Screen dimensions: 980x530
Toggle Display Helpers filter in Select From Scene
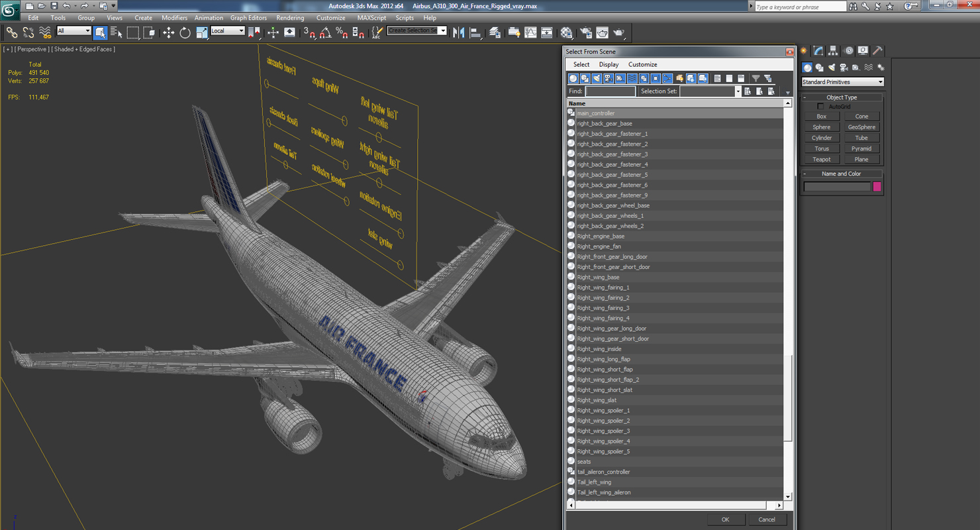point(620,78)
